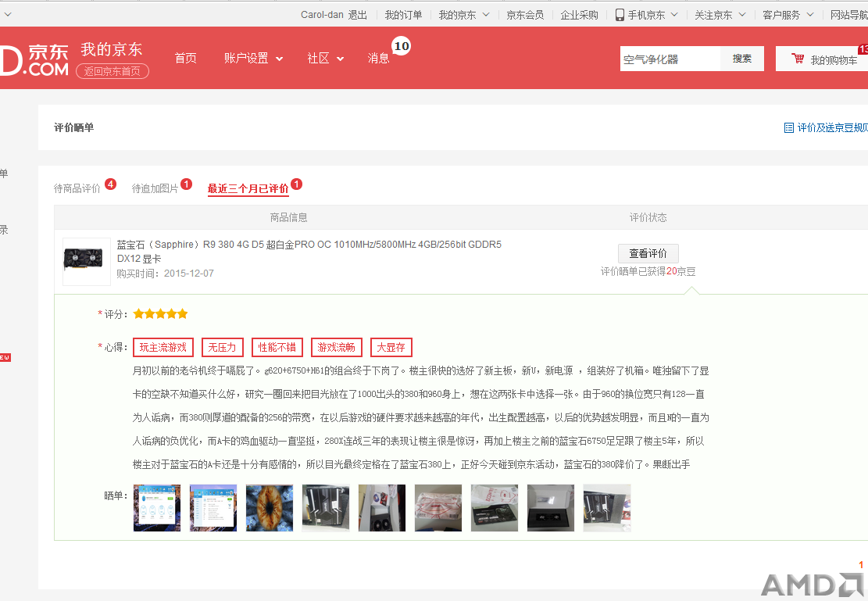868x601 pixels.
Task: Open 评价及送京豆规则 link
Action: (x=832, y=128)
